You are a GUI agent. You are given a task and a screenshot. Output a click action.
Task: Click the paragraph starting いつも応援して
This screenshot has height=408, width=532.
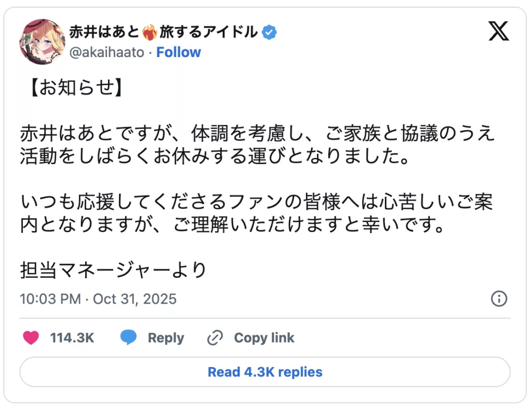257,215
